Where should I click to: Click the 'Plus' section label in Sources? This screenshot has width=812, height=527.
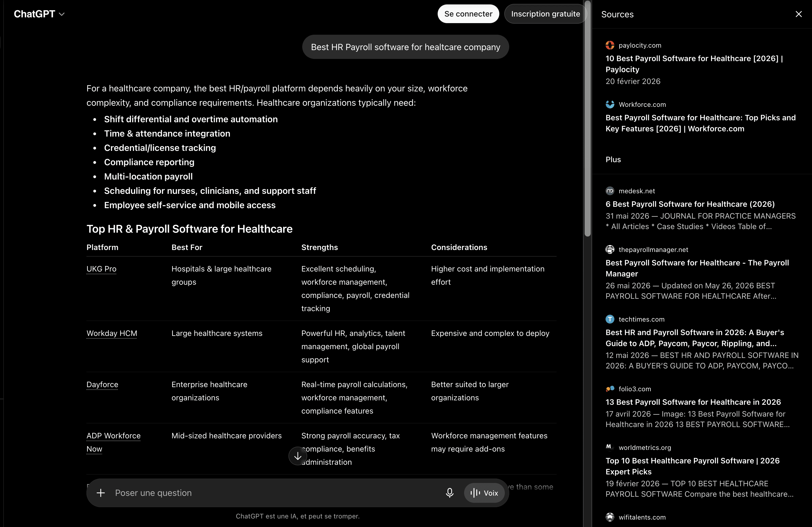(613, 159)
